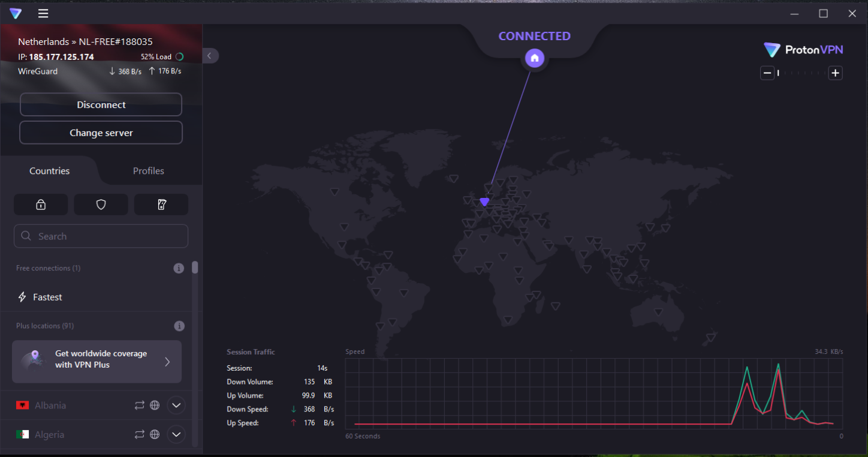Click the Iceland server marker on map
This screenshot has width=868, height=457.
tap(454, 178)
